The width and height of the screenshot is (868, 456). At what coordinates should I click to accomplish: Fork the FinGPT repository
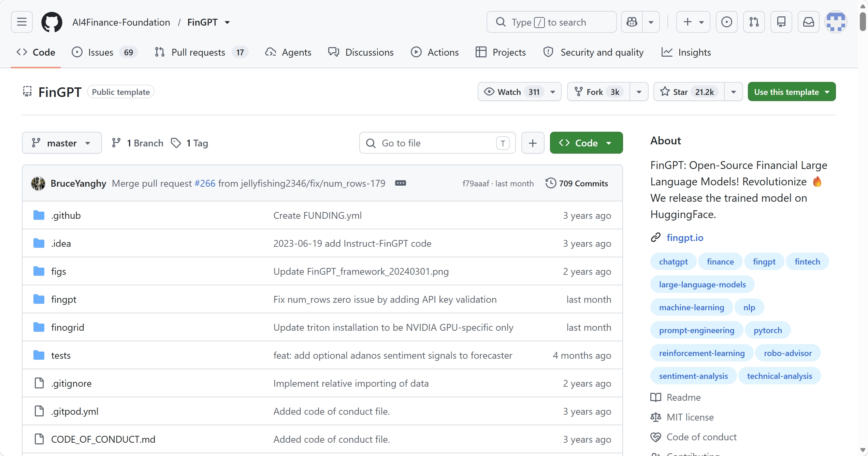tap(598, 92)
